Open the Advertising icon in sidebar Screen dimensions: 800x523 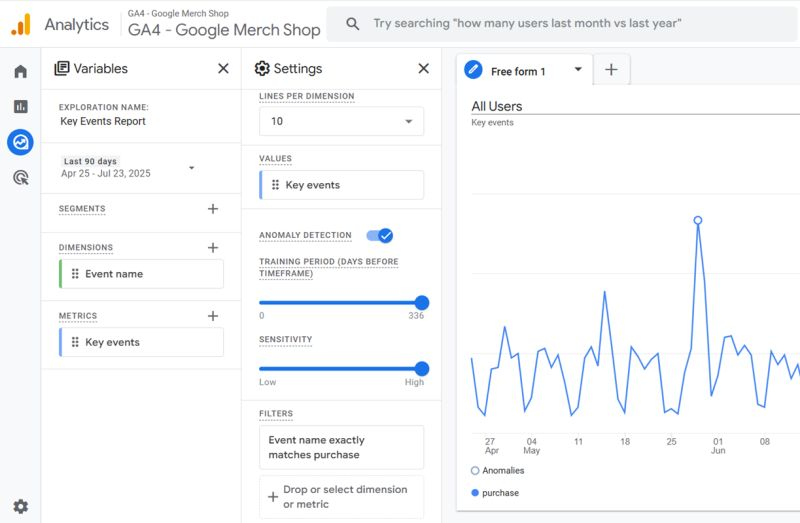tap(20, 178)
